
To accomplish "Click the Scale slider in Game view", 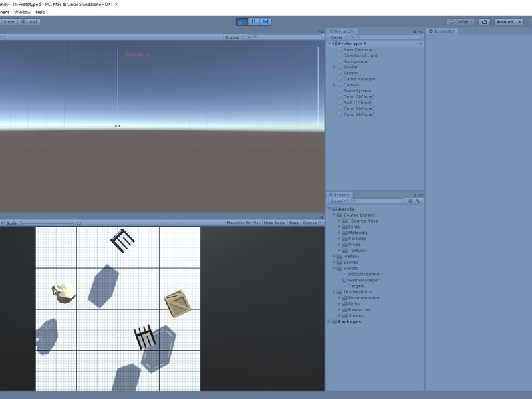I will pyautogui.click(x=47, y=223).
